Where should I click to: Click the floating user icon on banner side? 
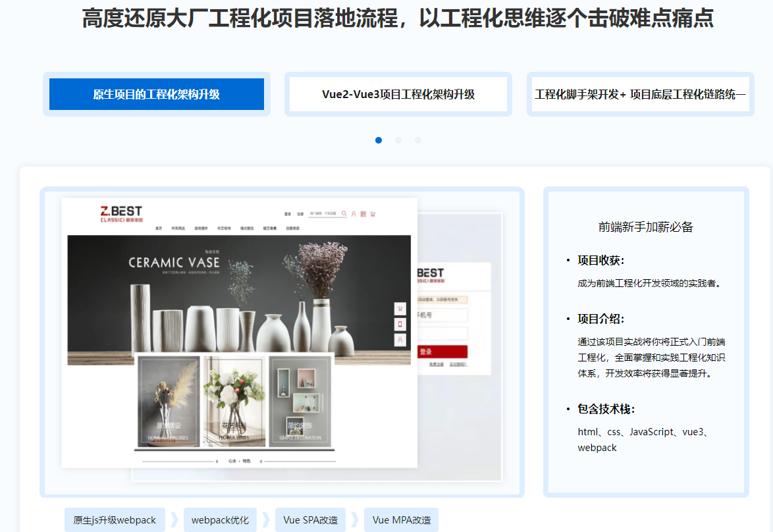click(400, 340)
